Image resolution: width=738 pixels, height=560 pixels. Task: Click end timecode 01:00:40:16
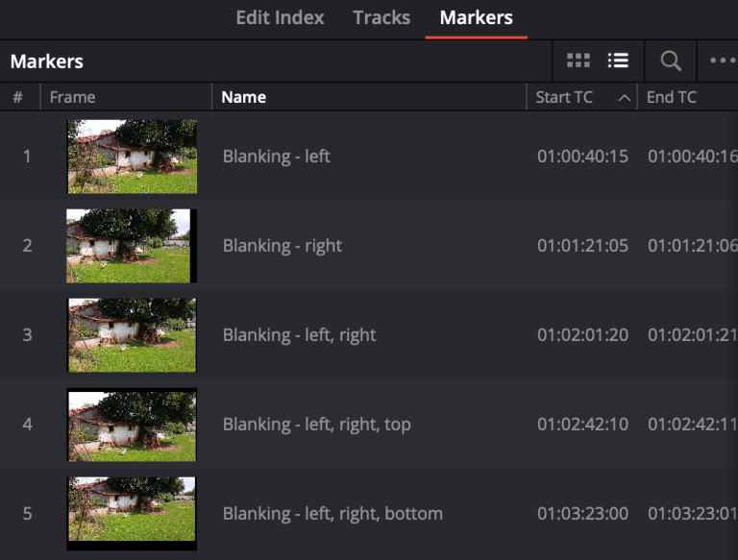click(x=692, y=157)
